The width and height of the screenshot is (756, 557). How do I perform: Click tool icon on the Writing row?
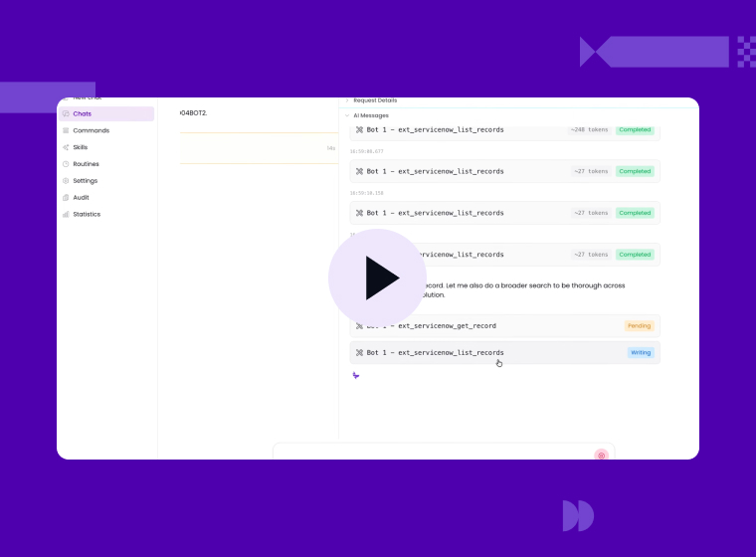[359, 352]
